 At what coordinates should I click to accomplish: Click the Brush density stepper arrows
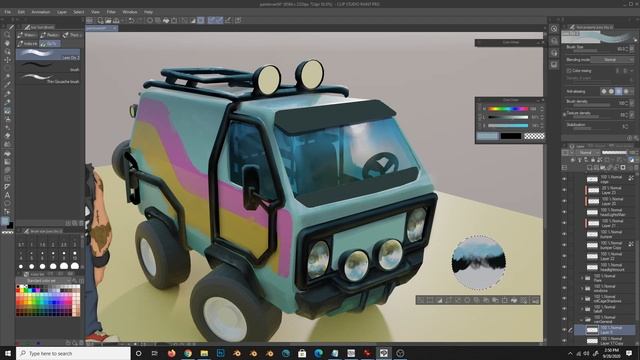pos(628,103)
